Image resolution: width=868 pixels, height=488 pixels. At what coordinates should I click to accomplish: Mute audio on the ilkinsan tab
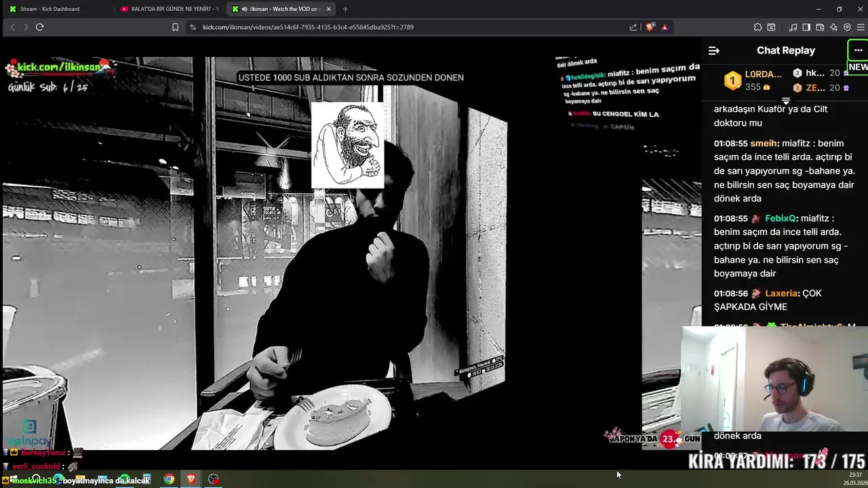tap(244, 9)
